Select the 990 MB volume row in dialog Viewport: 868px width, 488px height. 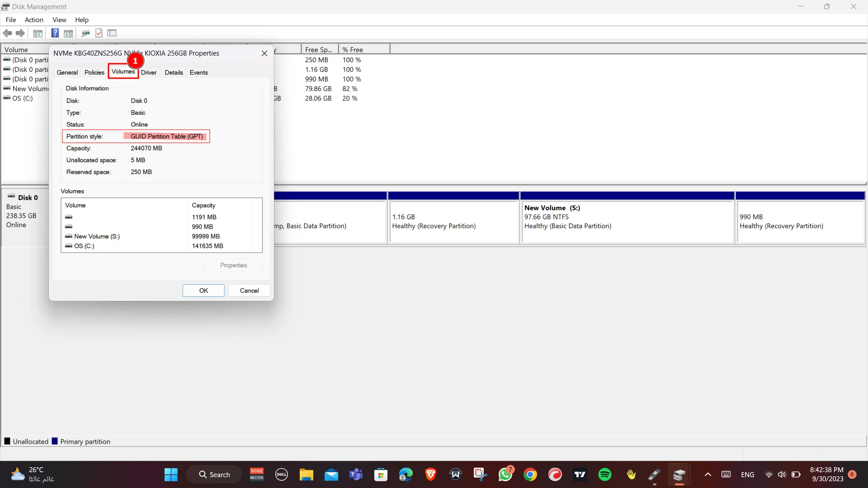pyautogui.click(x=161, y=227)
